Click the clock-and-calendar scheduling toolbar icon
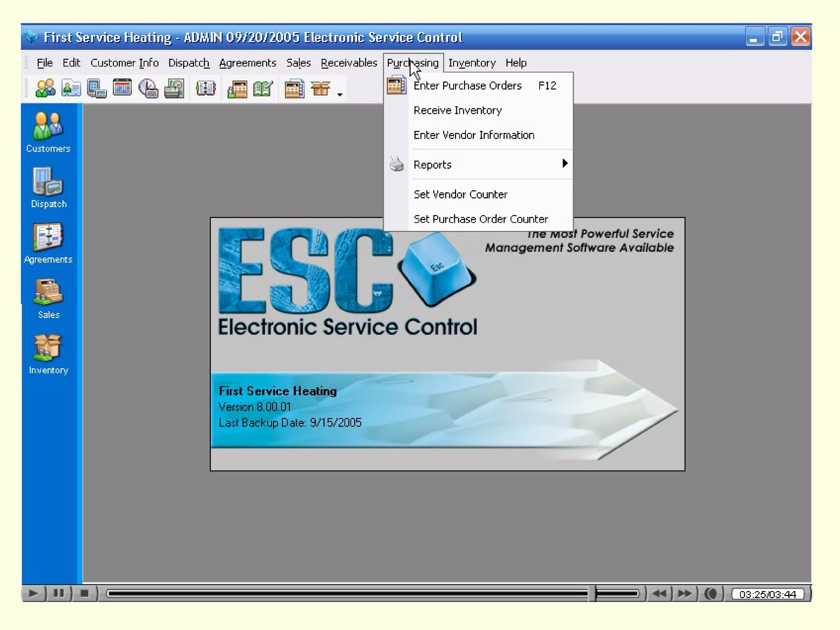This screenshot has width=840, height=630. [148, 88]
